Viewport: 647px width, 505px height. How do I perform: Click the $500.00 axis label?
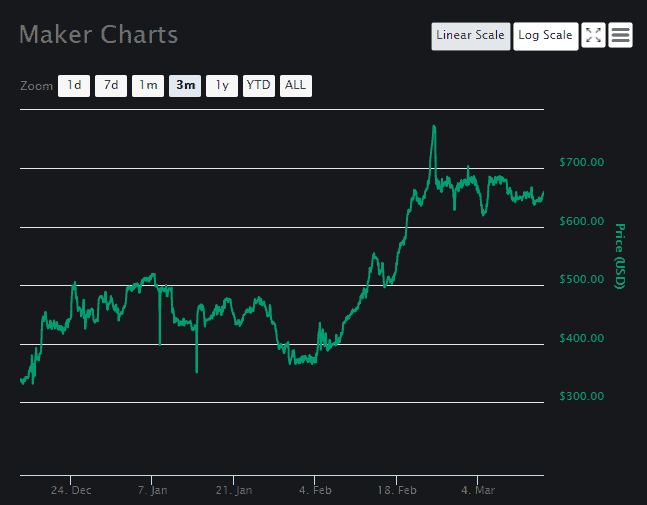581,279
